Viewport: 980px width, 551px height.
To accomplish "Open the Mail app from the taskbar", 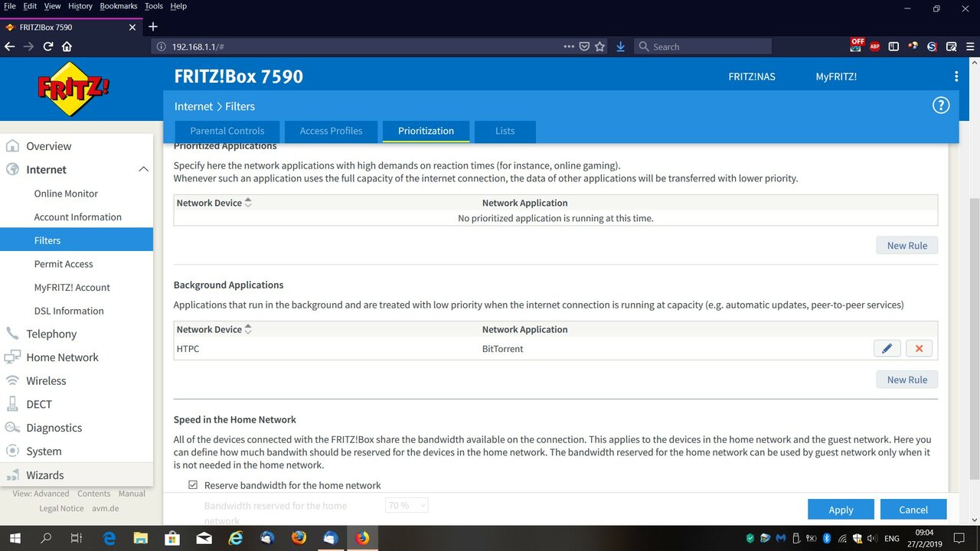I will point(204,538).
